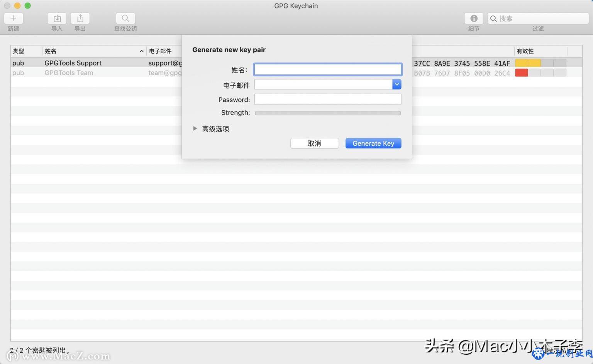
Task: Click the yellow validity bar of GPGTools Support
Action: [x=528, y=63]
